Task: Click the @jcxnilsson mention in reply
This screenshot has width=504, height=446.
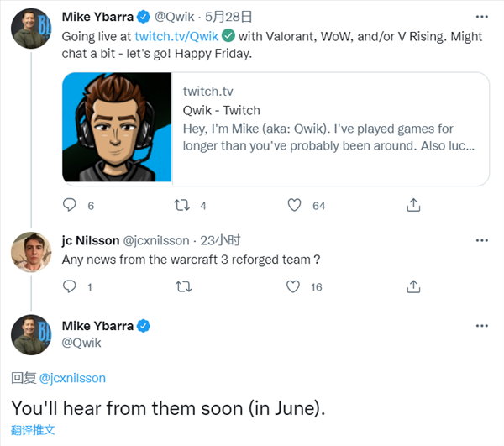Action: (72, 378)
